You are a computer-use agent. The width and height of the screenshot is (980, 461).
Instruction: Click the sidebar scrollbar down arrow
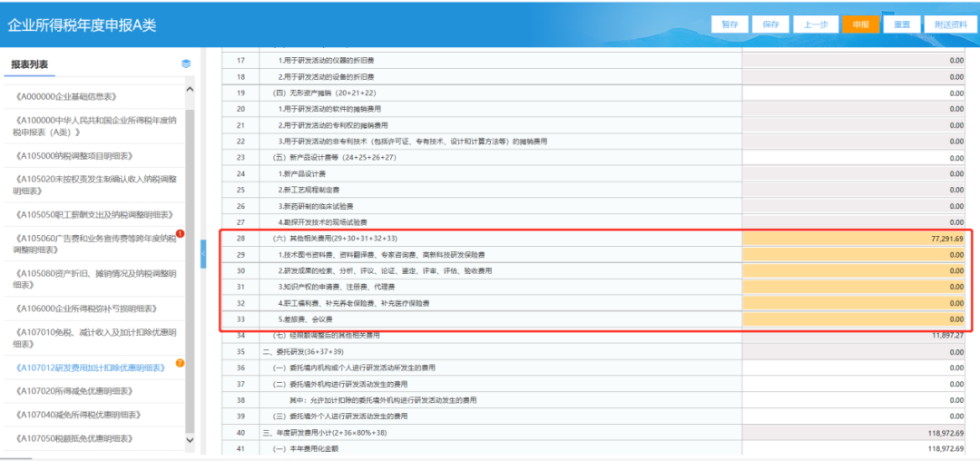point(191,440)
